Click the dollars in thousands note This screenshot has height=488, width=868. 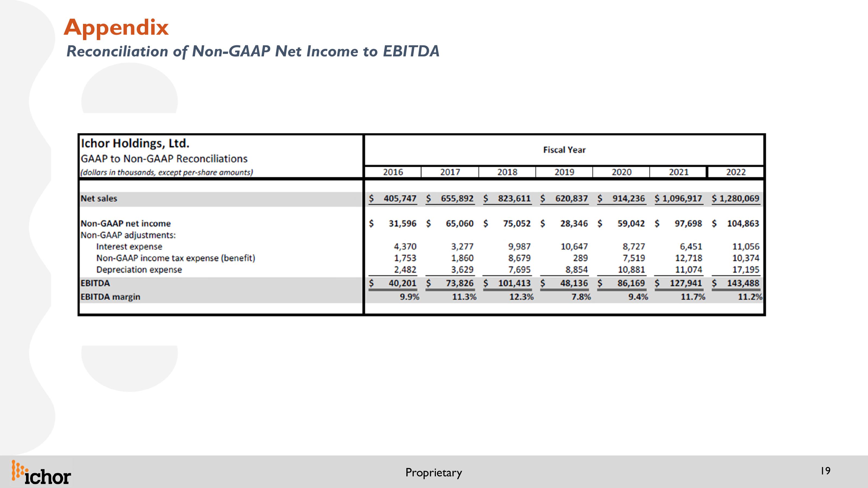click(x=167, y=172)
